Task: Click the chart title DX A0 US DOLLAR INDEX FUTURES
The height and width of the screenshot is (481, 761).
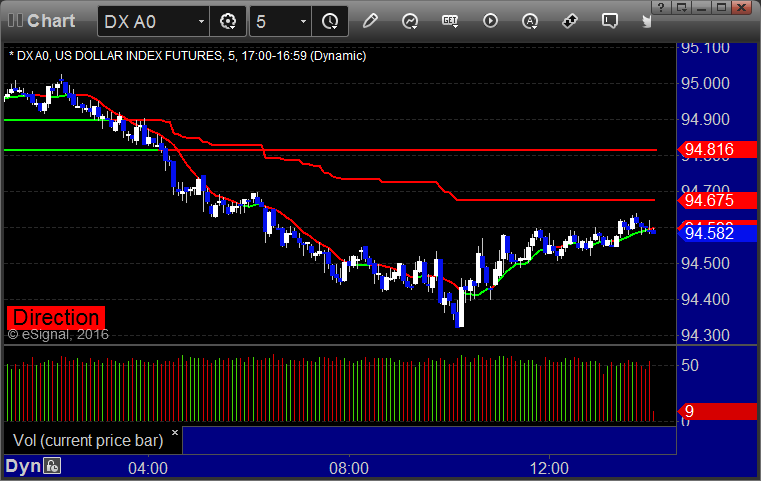Action: [187, 56]
